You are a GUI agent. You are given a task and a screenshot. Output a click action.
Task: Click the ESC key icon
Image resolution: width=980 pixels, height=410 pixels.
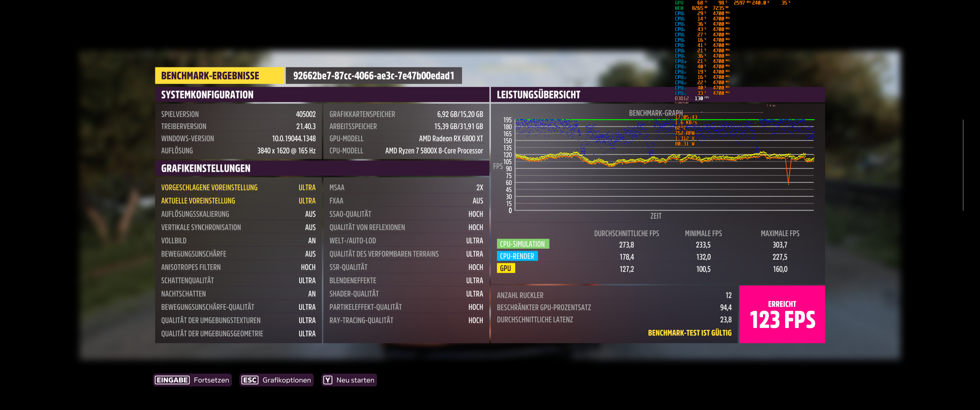[x=250, y=380]
